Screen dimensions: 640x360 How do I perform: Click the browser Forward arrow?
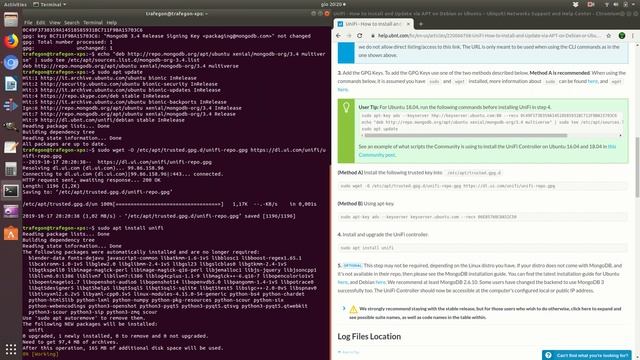point(349,36)
